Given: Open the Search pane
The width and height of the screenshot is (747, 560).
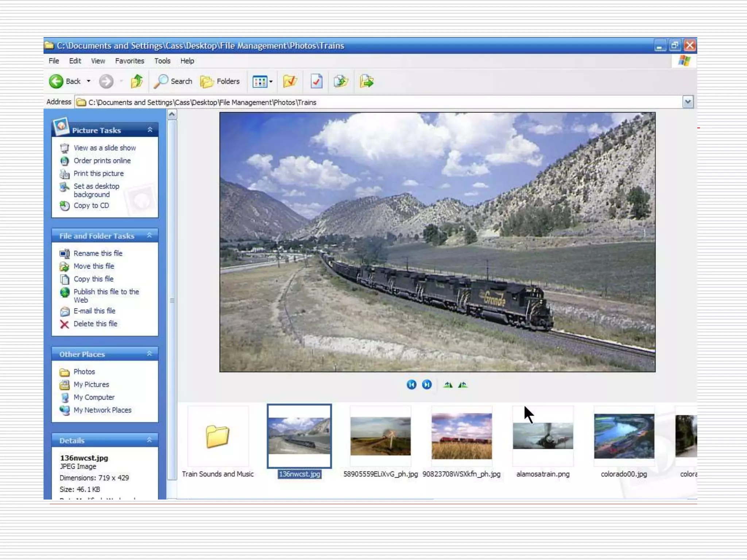Looking at the screenshot, I should click(x=173, y=81).
